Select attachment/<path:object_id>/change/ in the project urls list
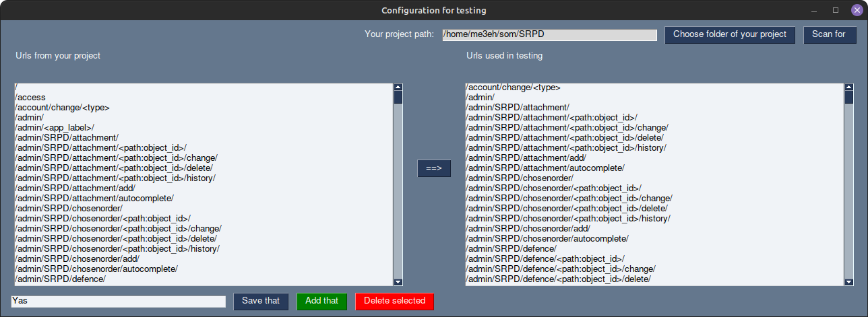Image resolution: width=868 pixels, height=317 pixels. (x=203, y=158)
